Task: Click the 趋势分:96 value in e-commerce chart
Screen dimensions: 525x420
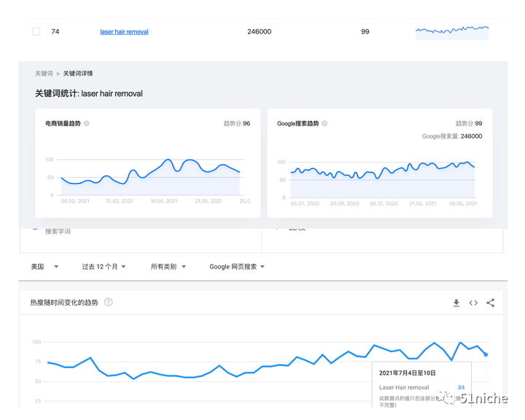Action: click(x=237, y=123)
